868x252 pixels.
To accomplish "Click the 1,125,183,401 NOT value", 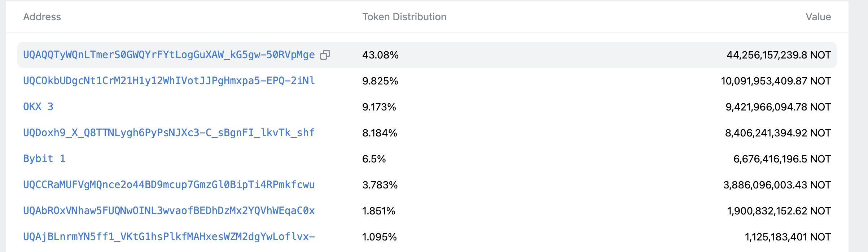I will (x=788, y=237).
